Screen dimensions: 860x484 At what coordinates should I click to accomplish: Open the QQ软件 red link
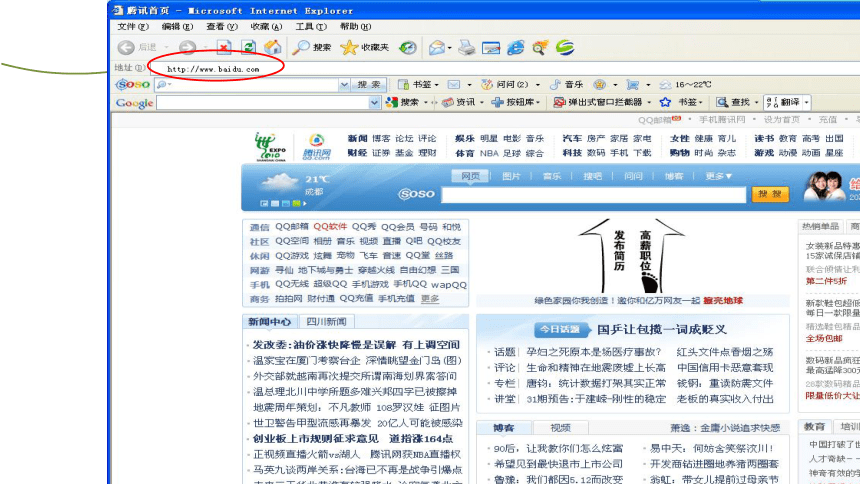point(330,227)
